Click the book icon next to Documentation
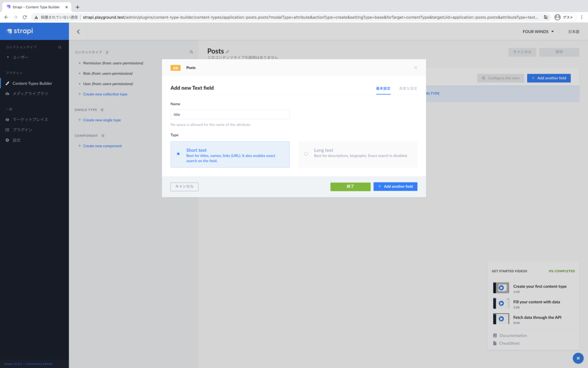The width and height of the screenshot is (588, 368). click(495, 336)
